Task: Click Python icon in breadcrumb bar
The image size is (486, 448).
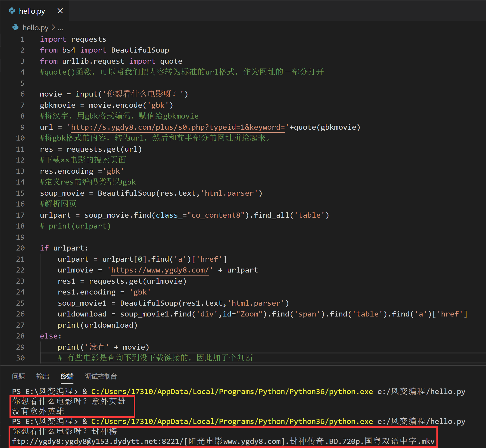Action: click(16, 28)
